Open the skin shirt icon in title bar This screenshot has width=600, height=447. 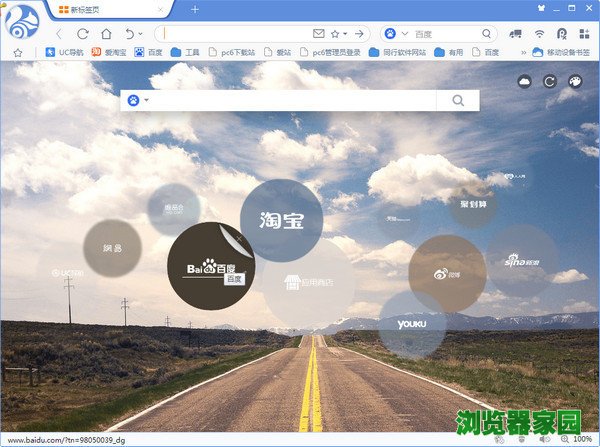pos(541,8)
